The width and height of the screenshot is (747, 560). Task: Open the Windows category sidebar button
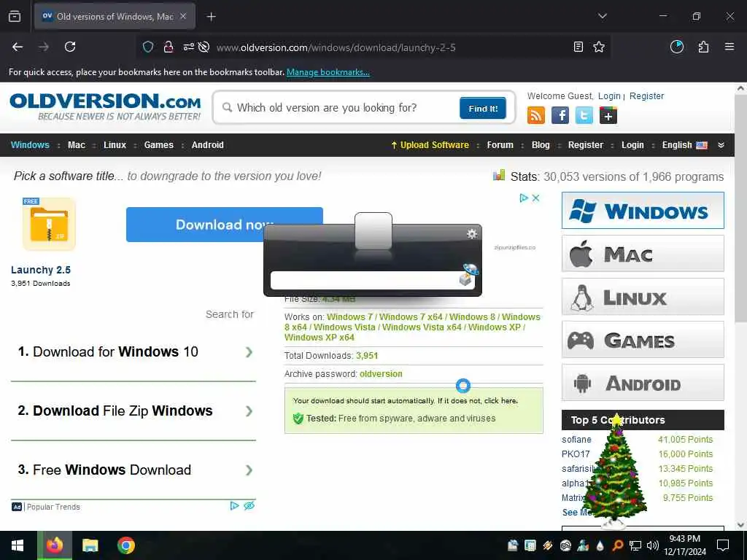pyautogui.click(x=643, y=211)
